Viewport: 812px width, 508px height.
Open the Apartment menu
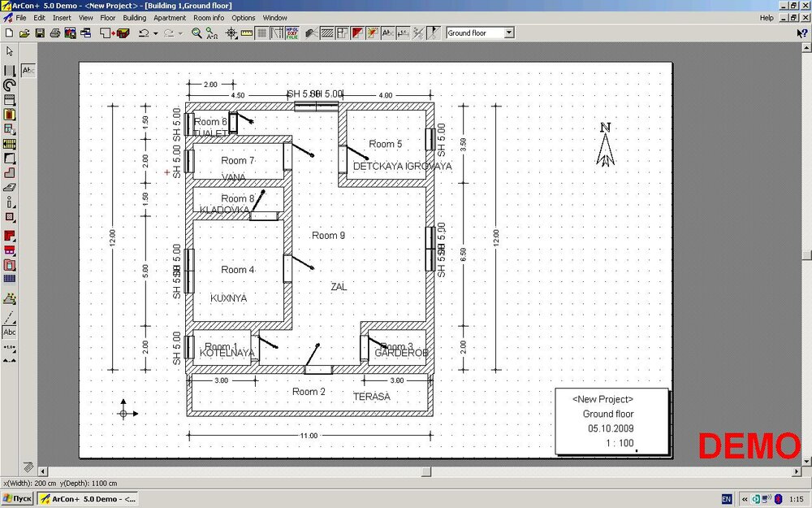(x=170, y=18)
